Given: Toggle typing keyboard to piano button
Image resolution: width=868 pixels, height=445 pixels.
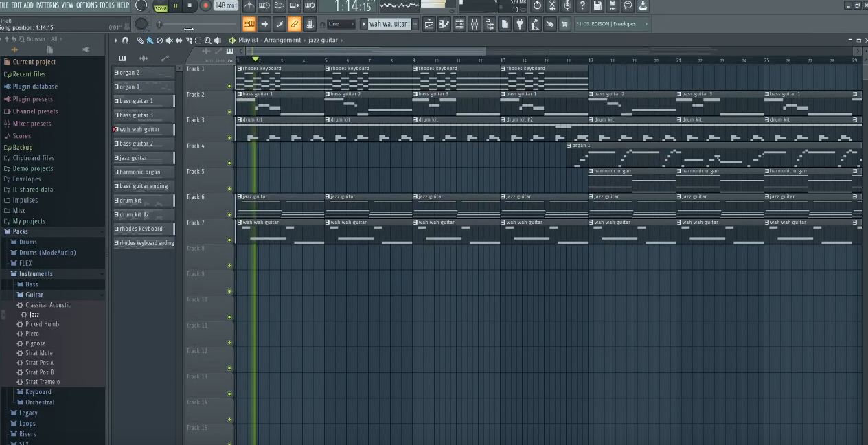Looking at the screenshot, I should 249,24.
